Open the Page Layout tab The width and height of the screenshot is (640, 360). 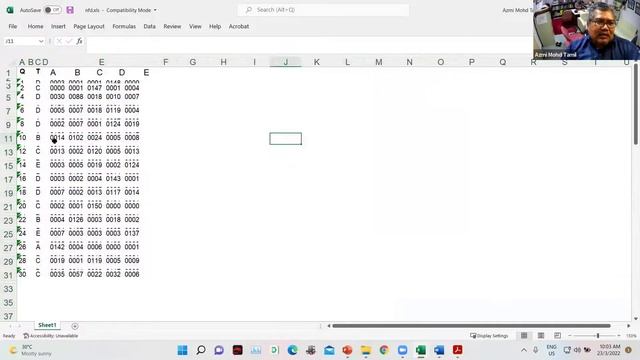[x=89, y=26]
